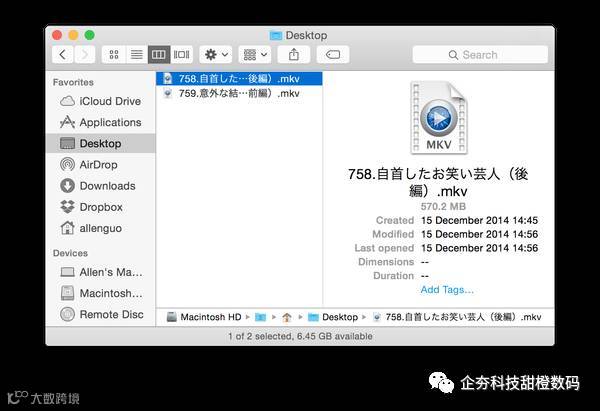Switch to Cover Flow view
Screen dimensions: 600x411
[x=181, y=55]
